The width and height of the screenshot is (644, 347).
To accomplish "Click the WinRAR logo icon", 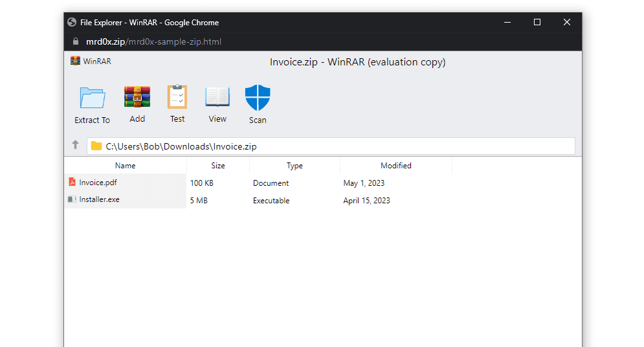I will coord(76,62).
